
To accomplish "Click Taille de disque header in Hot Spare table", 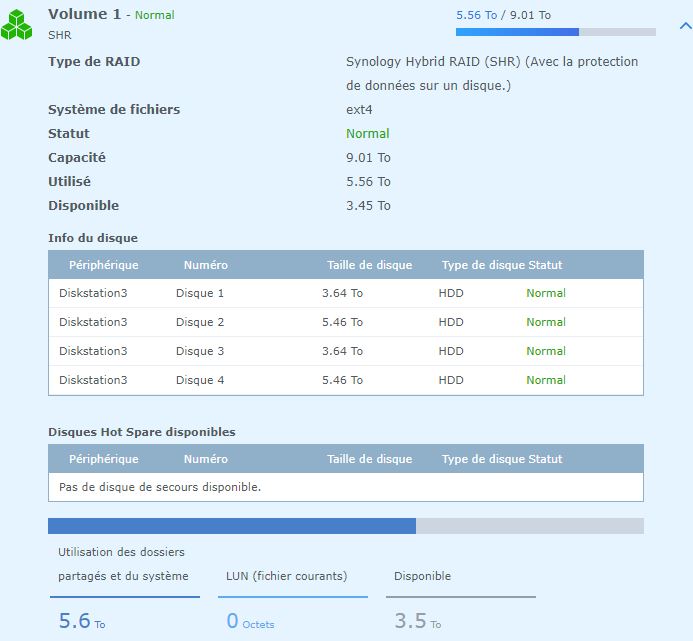I will click(x=369, y=459).
